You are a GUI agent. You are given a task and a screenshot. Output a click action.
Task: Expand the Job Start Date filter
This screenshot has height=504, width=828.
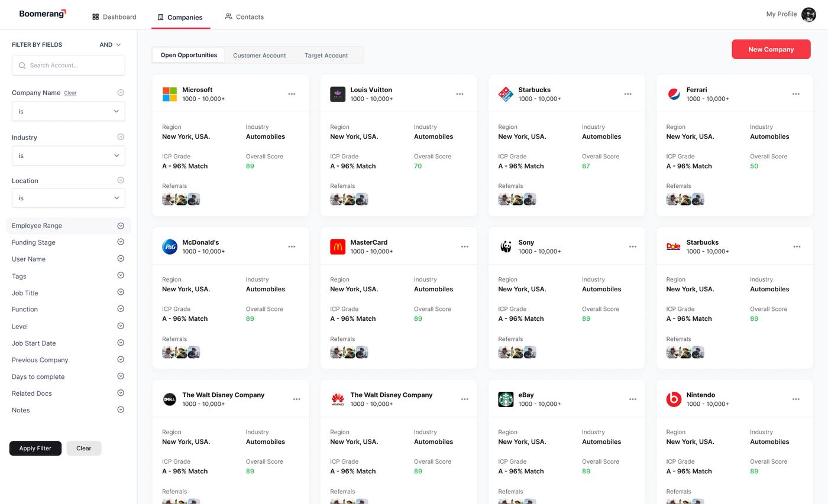[121, 343]
